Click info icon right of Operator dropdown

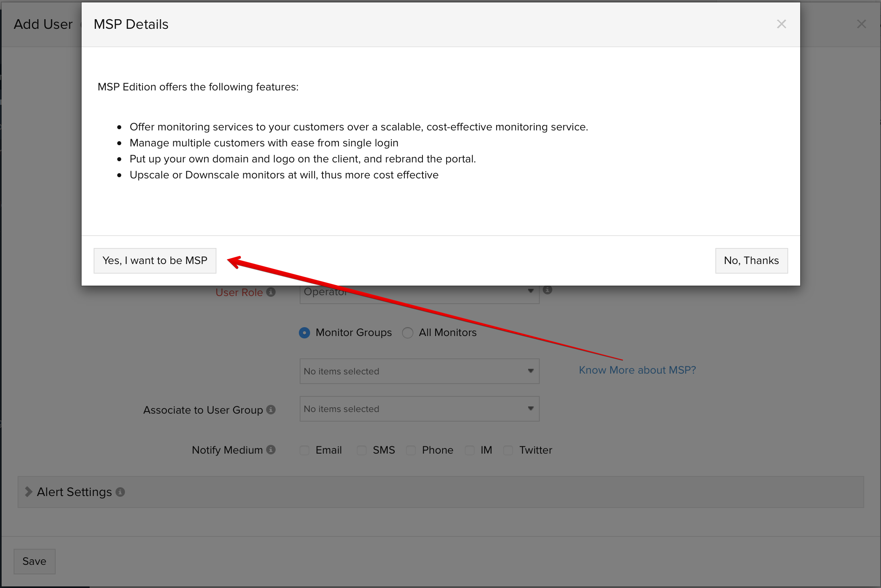coord(548,290)
